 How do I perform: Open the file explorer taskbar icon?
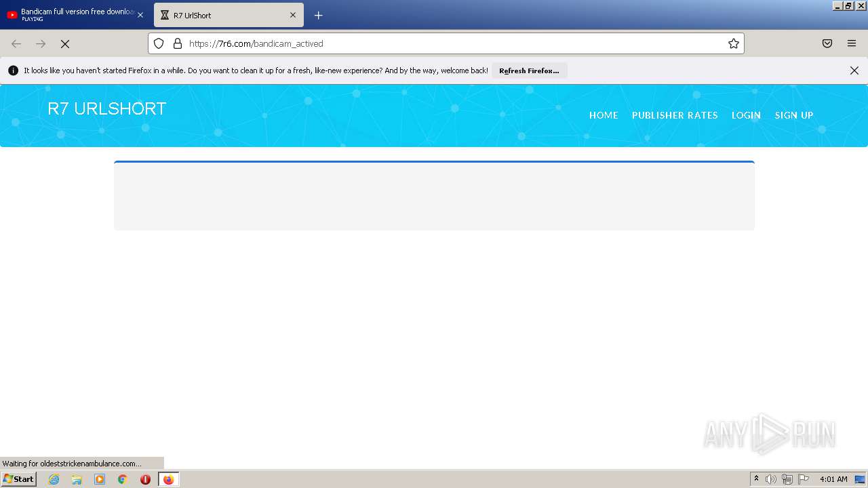tap(77, 479)
